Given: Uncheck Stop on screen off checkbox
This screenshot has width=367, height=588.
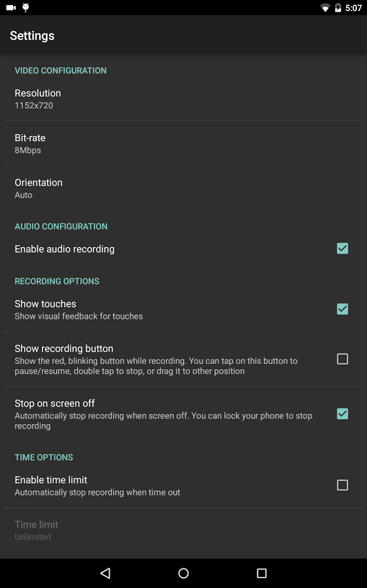Looking at the screenshot, I should [x=342, y=414].
